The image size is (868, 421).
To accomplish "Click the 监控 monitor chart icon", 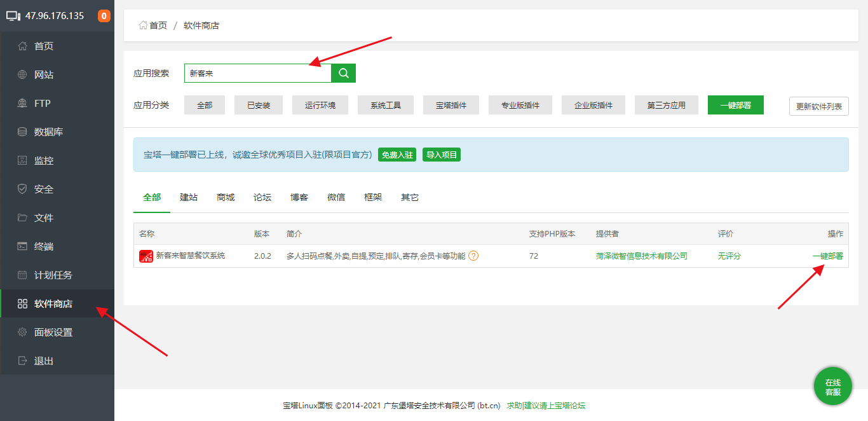I will click(x=22, y=160).
